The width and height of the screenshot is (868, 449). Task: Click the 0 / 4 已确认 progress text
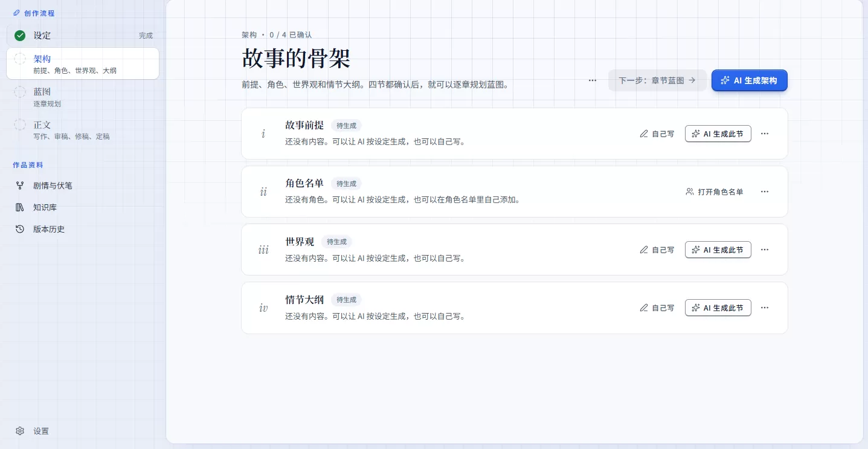291,35
